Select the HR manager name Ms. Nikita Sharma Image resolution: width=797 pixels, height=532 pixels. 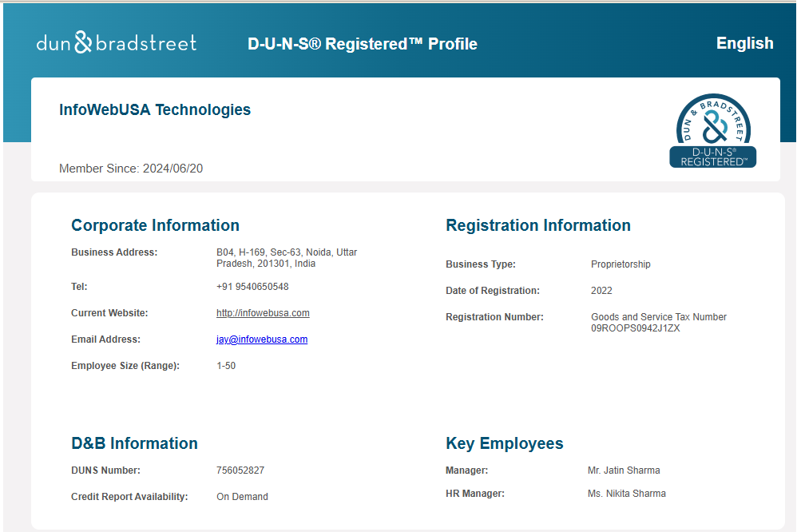[x=627, y=494]
